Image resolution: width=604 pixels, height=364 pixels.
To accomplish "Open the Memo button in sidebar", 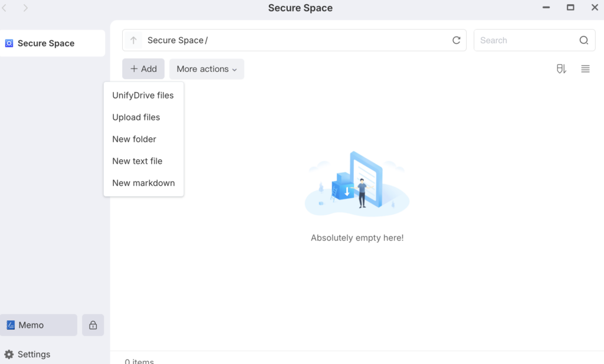I will [39, 325].
